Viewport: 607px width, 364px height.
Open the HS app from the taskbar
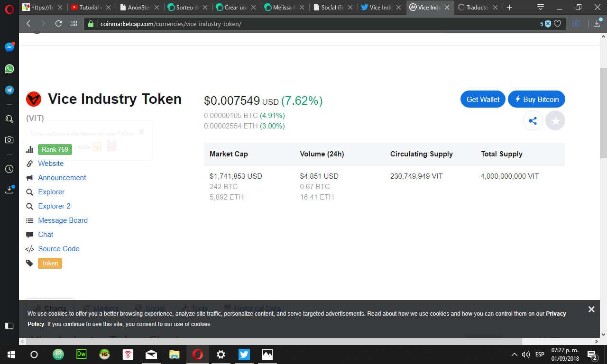point(105,355)
